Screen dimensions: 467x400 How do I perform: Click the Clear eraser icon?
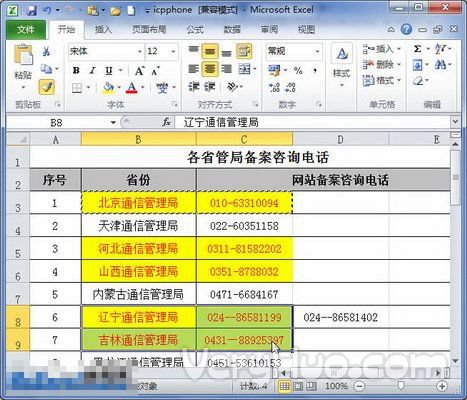click(x=418, y=81)
